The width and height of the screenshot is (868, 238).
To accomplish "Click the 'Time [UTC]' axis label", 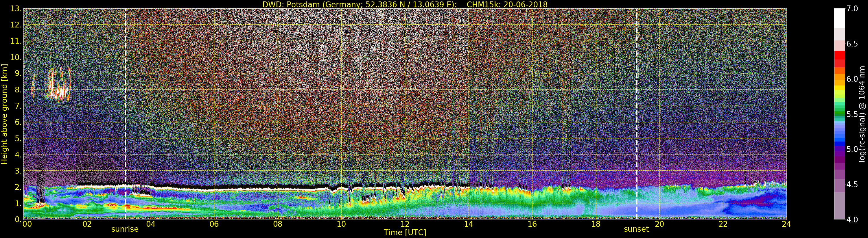I will 405,233.
